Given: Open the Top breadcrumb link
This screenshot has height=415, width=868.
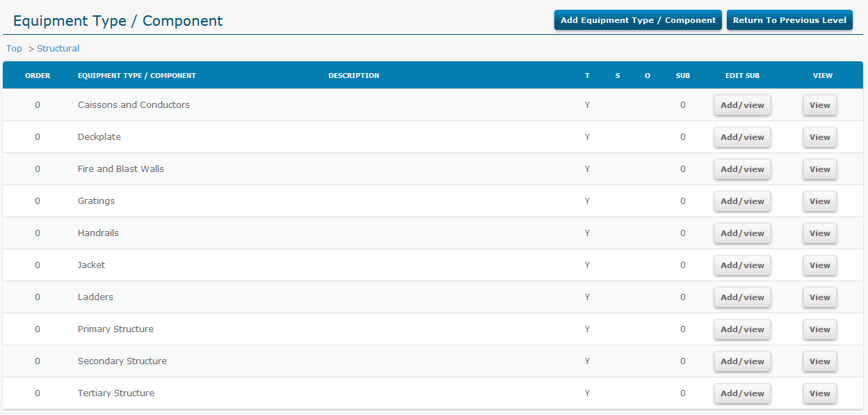Looking at the screenshot, I should coord(14,48).
